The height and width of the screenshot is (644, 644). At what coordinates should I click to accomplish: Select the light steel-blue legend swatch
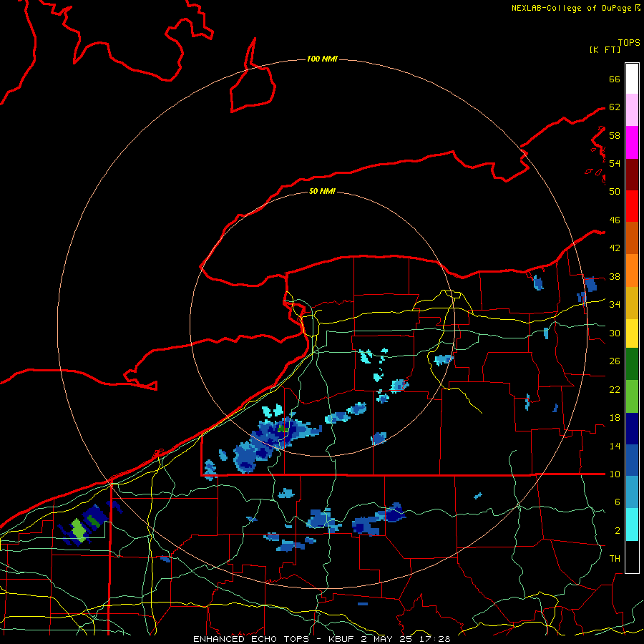(632, 492)
